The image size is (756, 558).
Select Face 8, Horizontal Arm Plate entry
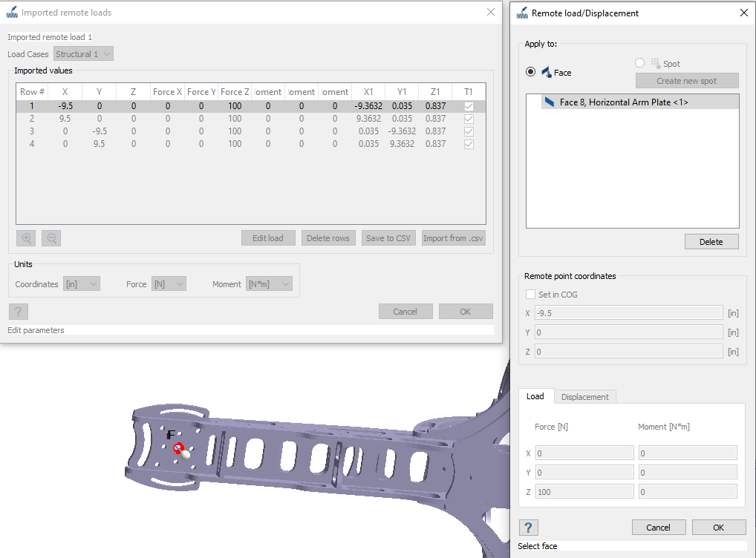point(623,102)
